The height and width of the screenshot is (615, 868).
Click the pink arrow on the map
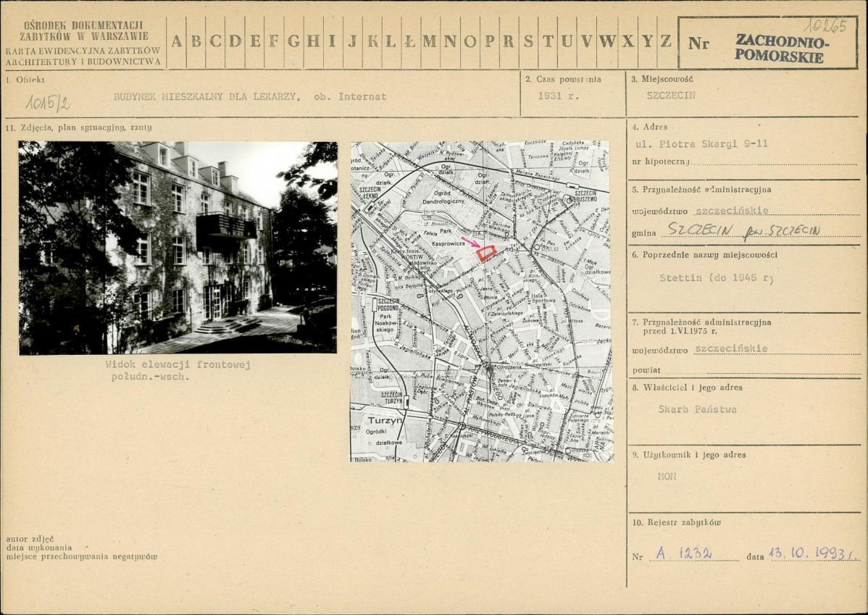pos(469,242)
